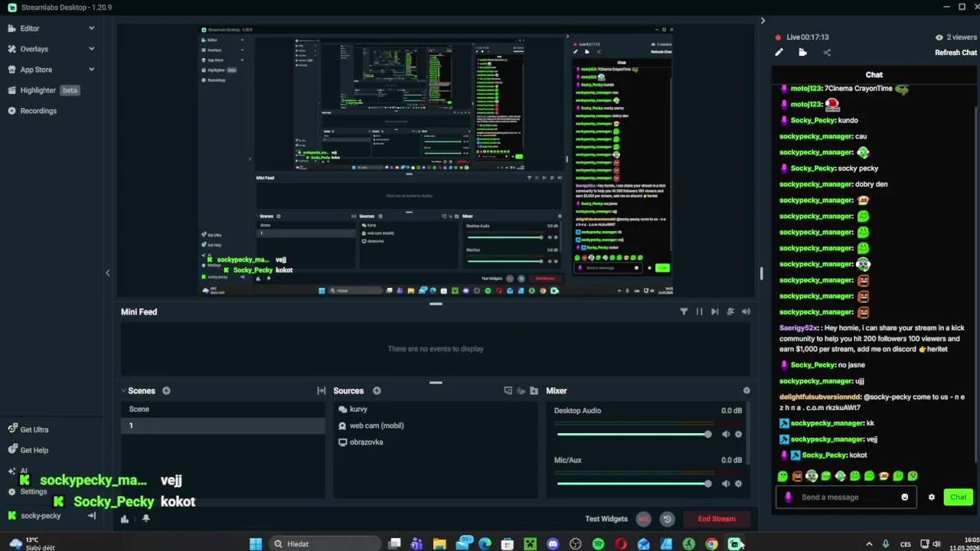Skip the current alert in Mini Feed
This screenshot has width=980, height=551.
tap(714, 311)
